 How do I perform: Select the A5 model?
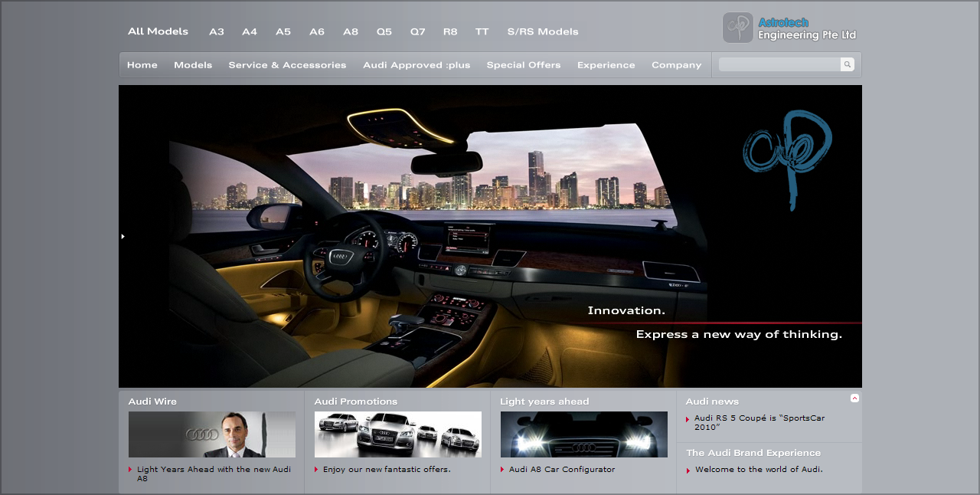point(283,31)
